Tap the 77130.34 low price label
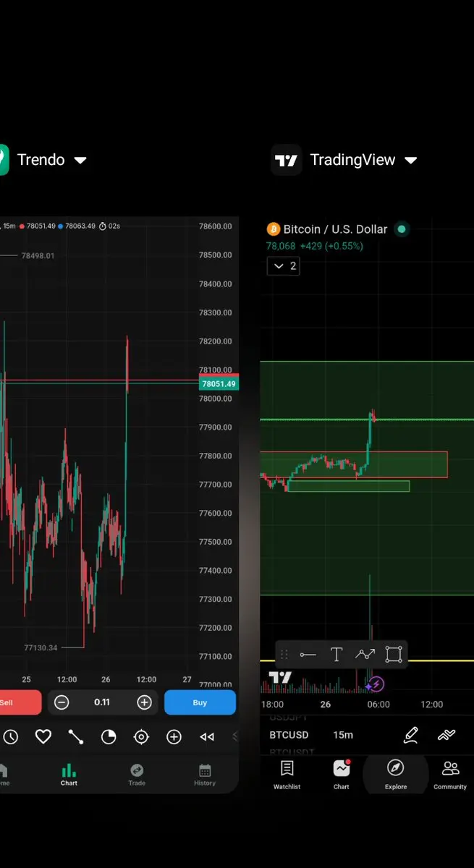 pyautogui.click(x=41, y=647)
